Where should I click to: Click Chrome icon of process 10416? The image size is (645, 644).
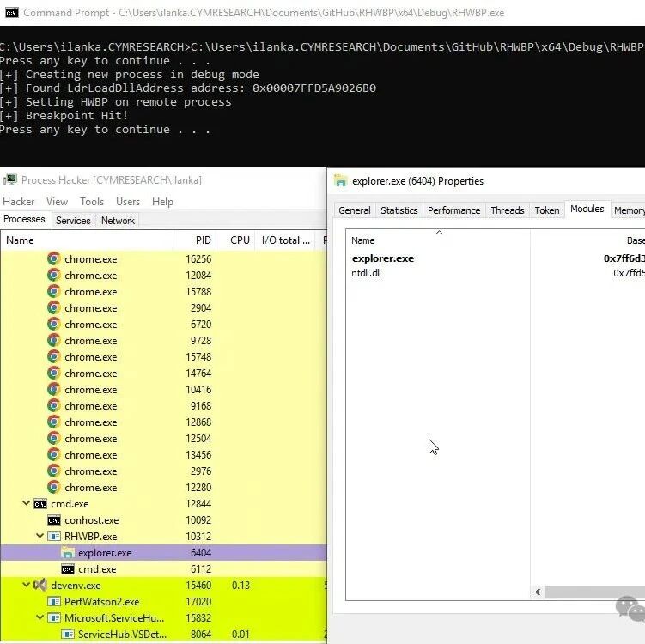pos(53,390)
